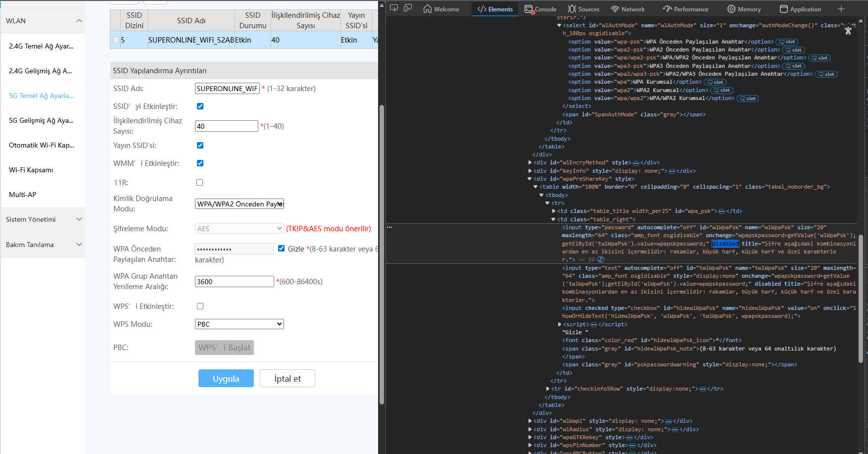Uncheck the Gizle password checkbox
This screenshot has width=868, height=454.
point(281,249)
